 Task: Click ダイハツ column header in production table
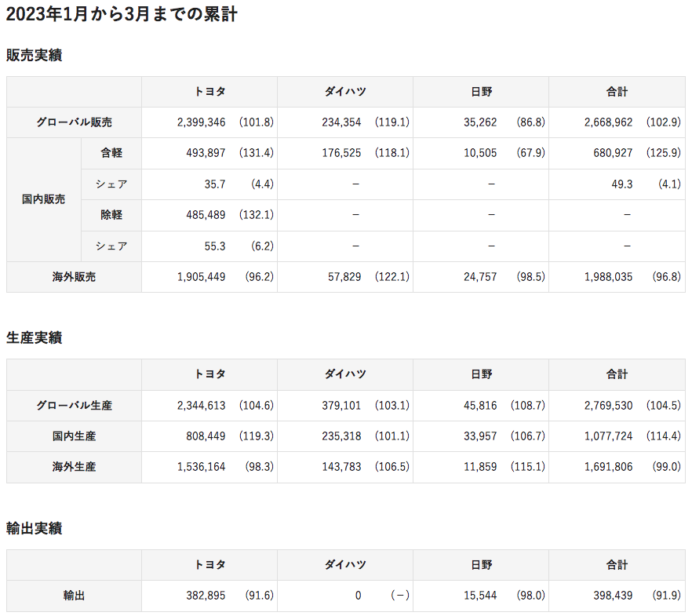344,374
